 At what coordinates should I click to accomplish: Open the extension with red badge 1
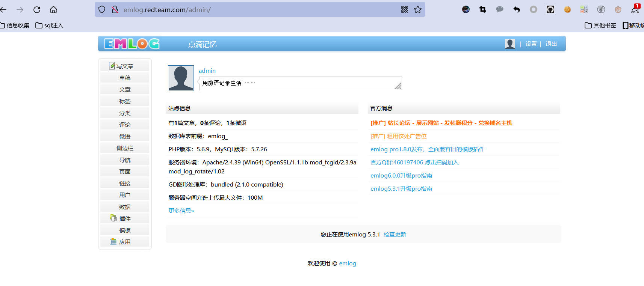coord(636,9)
